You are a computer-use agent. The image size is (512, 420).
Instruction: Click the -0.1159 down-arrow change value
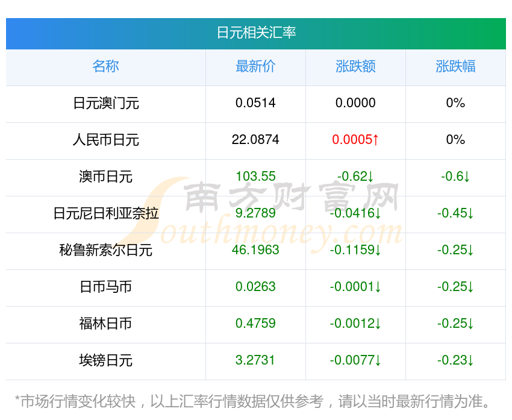pos(355,250)
